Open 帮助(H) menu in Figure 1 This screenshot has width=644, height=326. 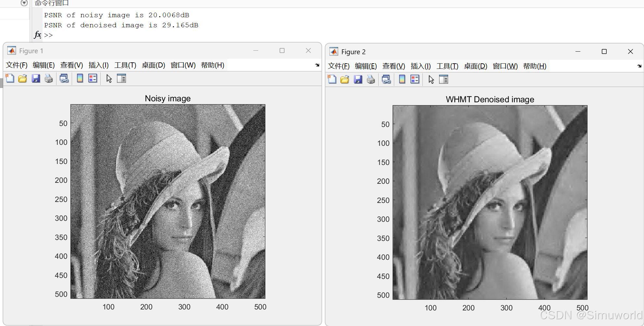pos(212,65)
